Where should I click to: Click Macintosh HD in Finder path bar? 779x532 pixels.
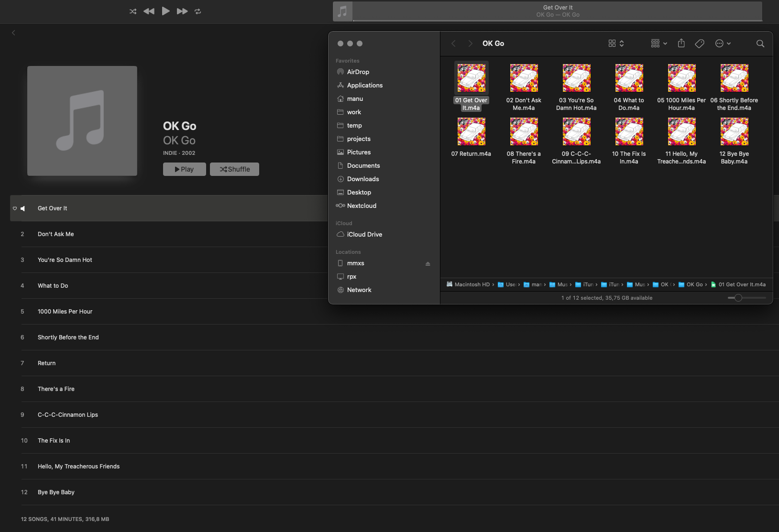pos(468,284)
